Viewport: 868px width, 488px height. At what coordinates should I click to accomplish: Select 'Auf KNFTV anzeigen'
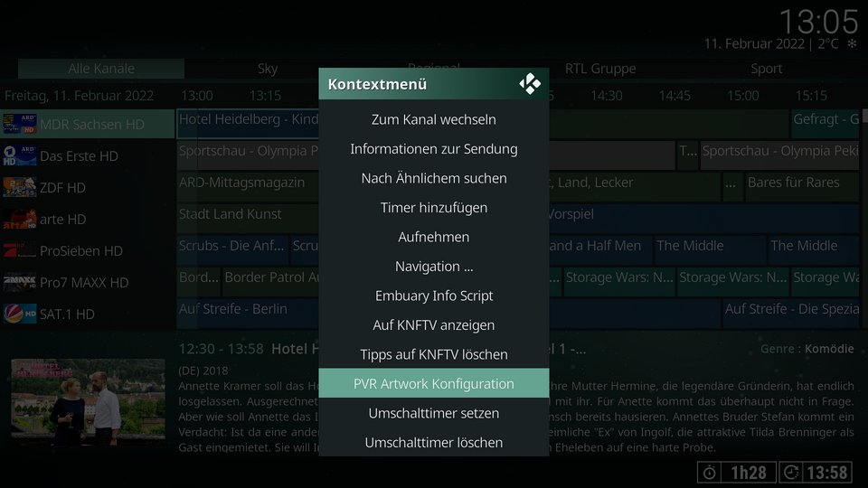pyautogui.click(x=434, y=324)
